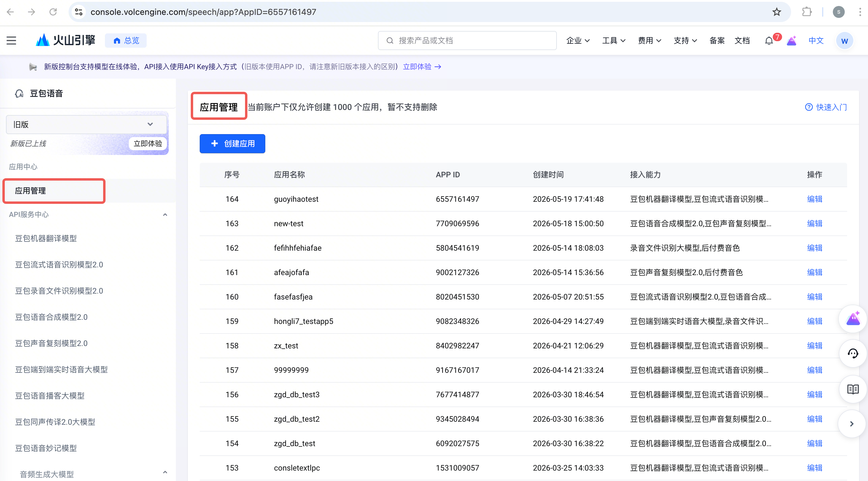The height and width of the screenshot is (481, 868).
Task: Open the Chrome three-dot menu
Action: pyautogui.click(x=860, y=12)
